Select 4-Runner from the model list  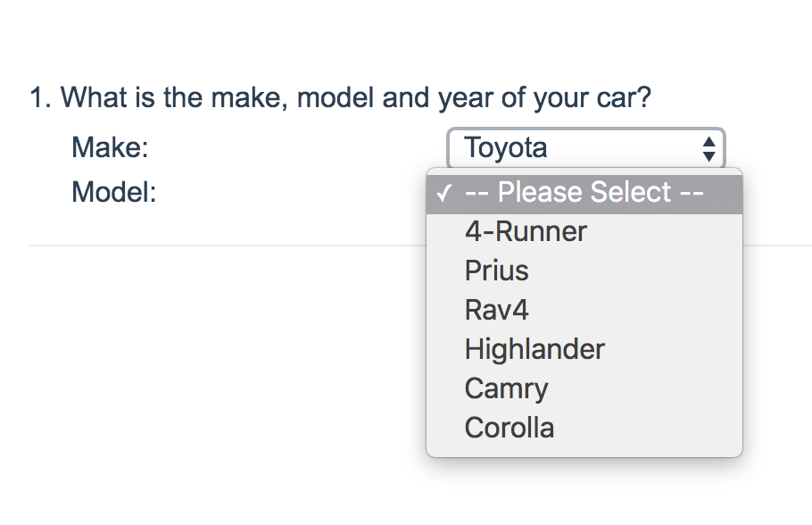point(526,232)
